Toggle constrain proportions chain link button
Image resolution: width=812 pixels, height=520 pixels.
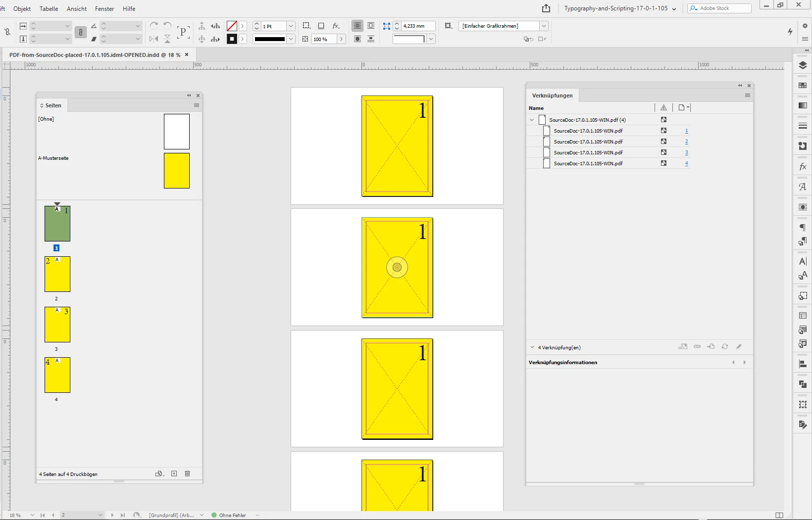click(x=81, y=32)
